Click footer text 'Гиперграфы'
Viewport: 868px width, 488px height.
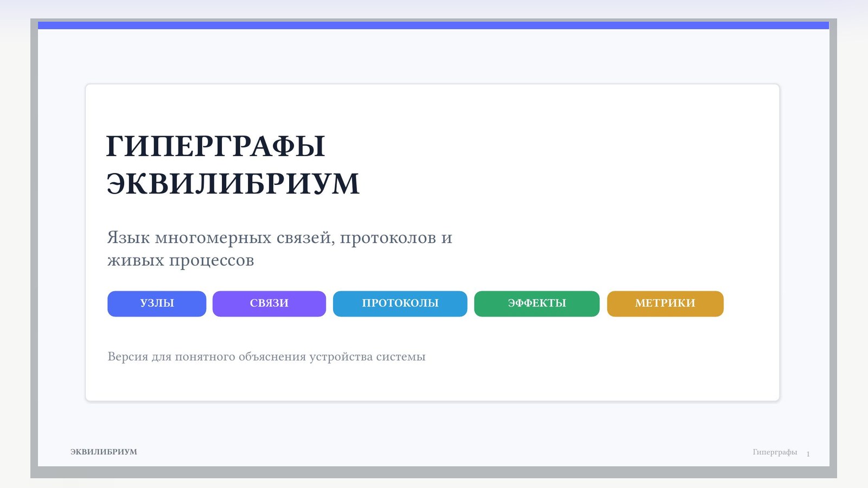click(775, 452)
